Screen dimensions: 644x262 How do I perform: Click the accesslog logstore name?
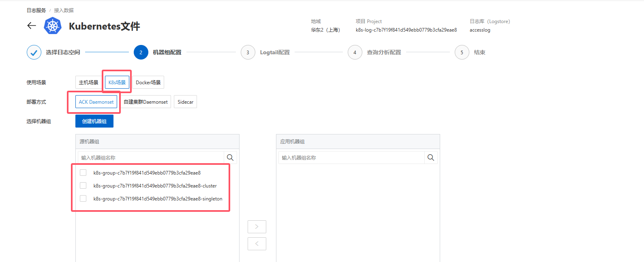pos(480,30)
